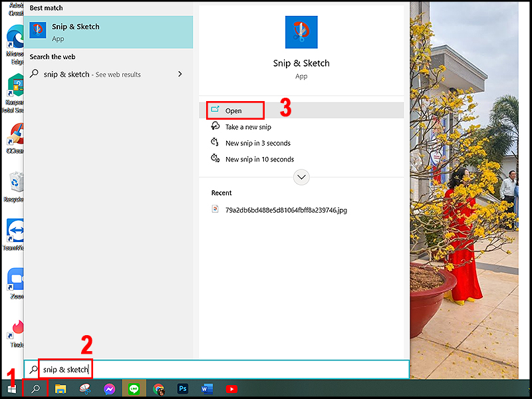This screenshot has height=399, width=532.
Task: Start Facebook Messenger from the taskbar
Action: [x=110, y=388]
